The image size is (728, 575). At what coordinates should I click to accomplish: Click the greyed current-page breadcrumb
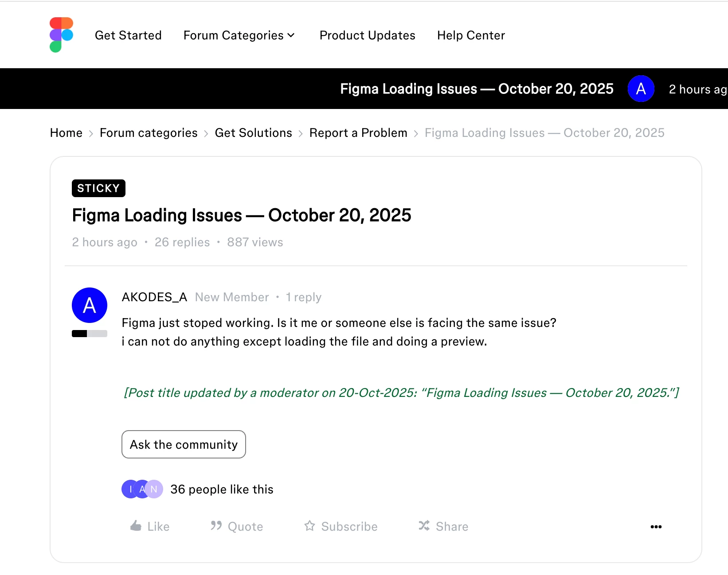[x=544, y=133]
